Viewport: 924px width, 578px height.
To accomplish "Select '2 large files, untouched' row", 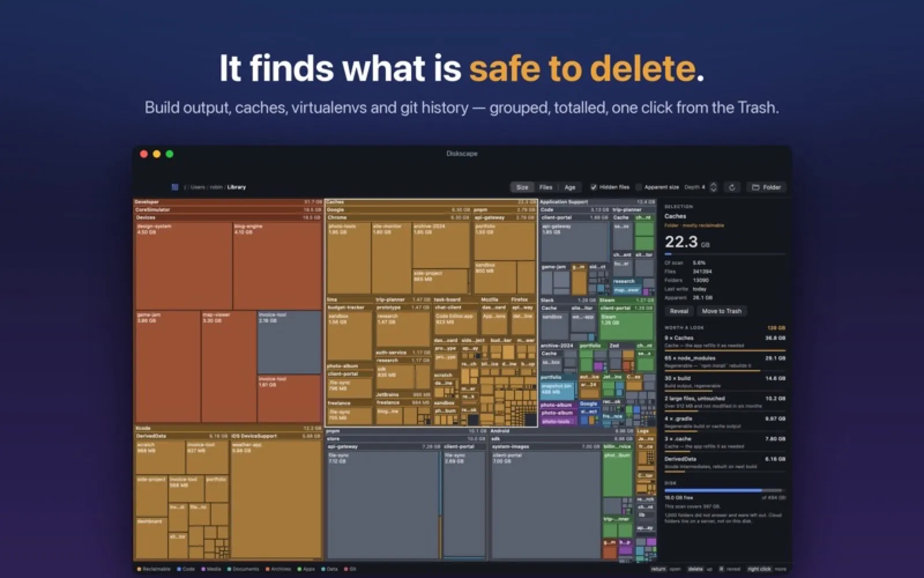I will [725, 403].
